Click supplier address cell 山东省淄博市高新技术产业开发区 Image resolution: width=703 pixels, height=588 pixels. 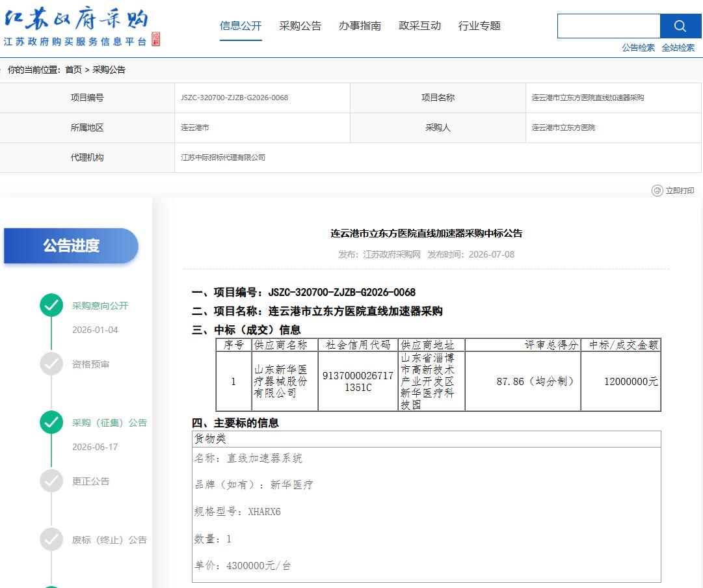tap(431, 381)
